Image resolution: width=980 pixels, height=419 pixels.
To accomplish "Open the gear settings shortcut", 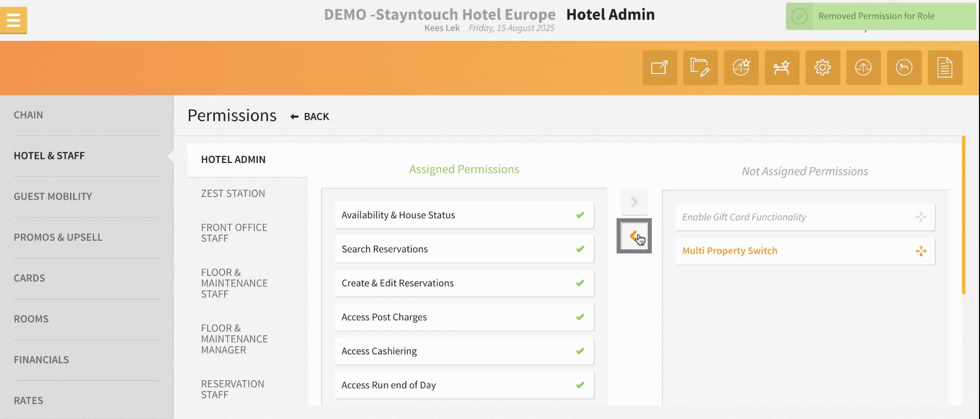I will click(x=823, y=67).
